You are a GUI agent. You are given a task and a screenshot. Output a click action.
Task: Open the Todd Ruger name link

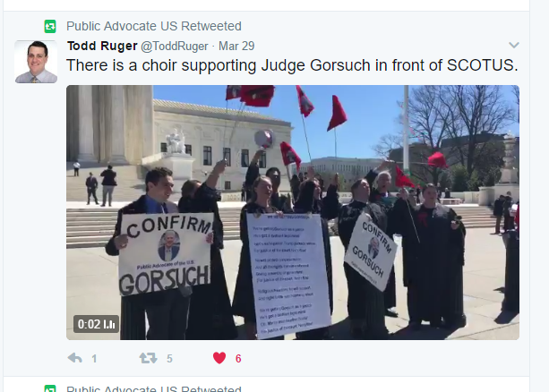tap(102, 46)
